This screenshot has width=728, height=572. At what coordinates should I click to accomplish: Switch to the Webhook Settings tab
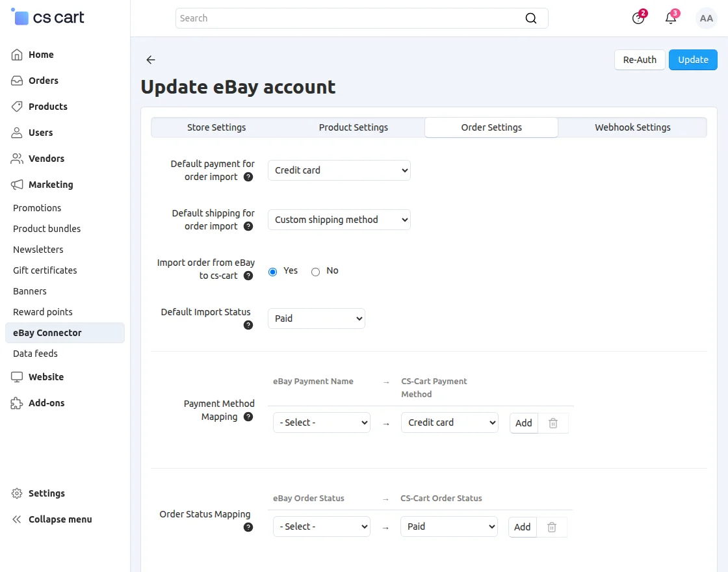point(632,127)
